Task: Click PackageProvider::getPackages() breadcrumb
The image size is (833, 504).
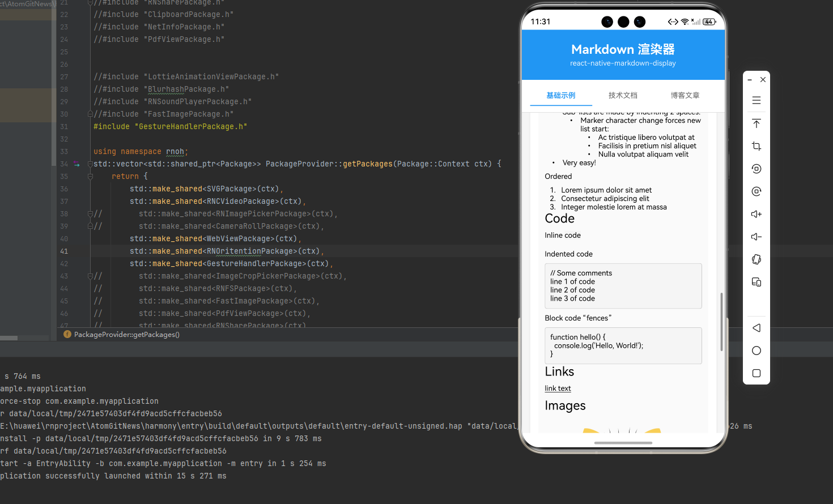Action: pyautogui.click(x=127, y=335)
